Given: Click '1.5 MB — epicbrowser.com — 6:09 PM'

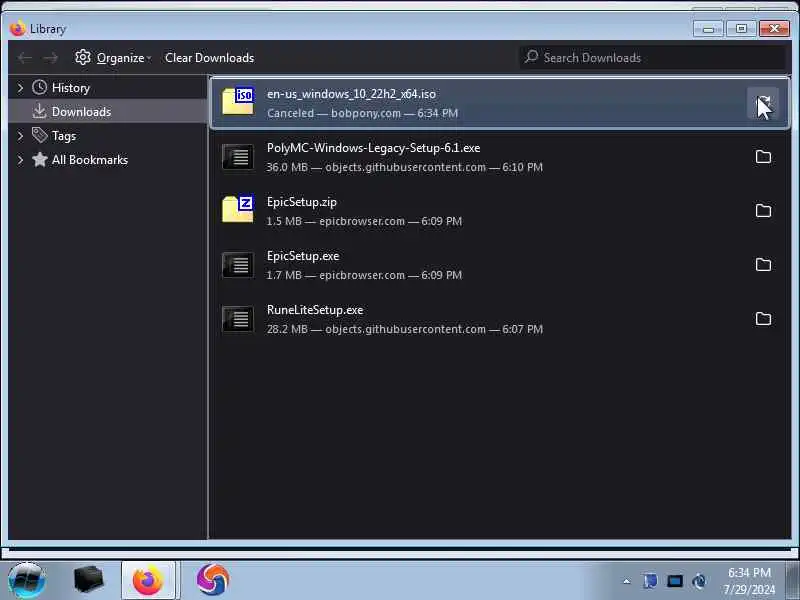Looking at the screenshot, I should pyautogui.click(x=364, y=221).
